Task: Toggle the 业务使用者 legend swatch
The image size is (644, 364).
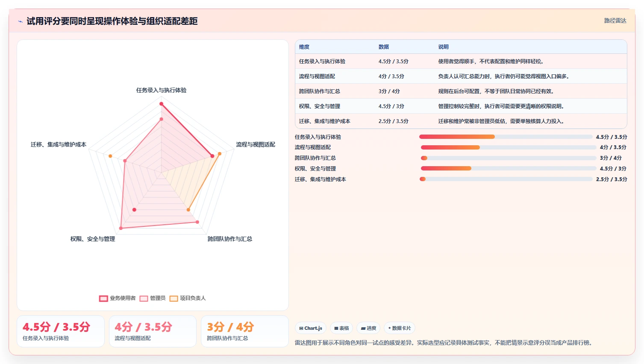Action: click(103, 298)
